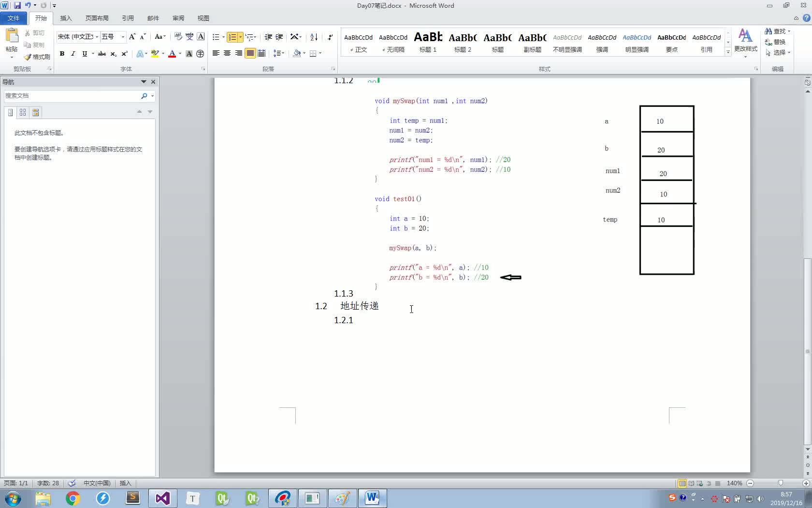Apply red font color A
Screen dimensions: 812x508
coord(172,54)
